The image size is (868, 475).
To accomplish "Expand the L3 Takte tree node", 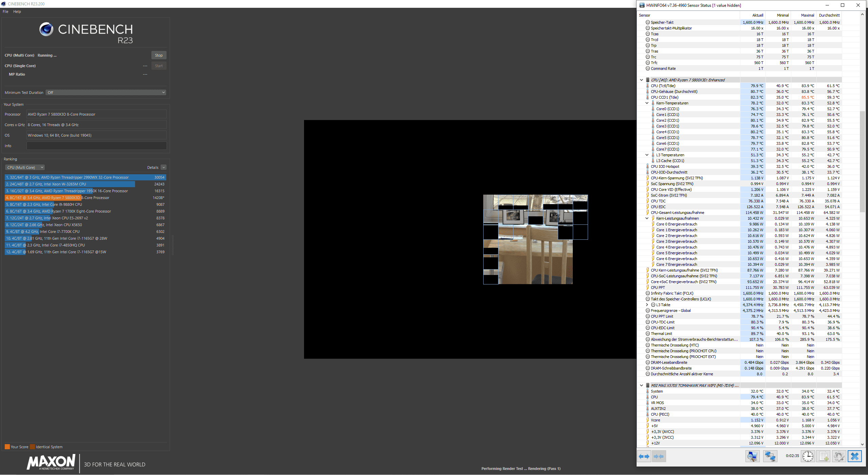I will click(x=647, y=305).
